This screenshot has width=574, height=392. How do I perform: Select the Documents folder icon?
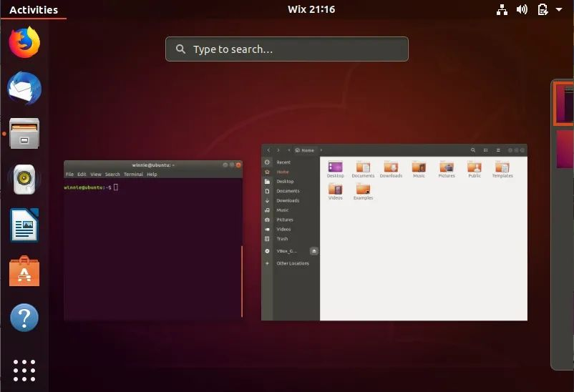click(363, 167)
